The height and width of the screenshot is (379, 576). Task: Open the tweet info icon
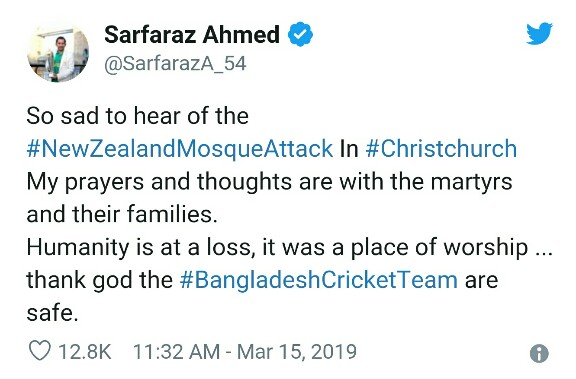coord(539,354)
